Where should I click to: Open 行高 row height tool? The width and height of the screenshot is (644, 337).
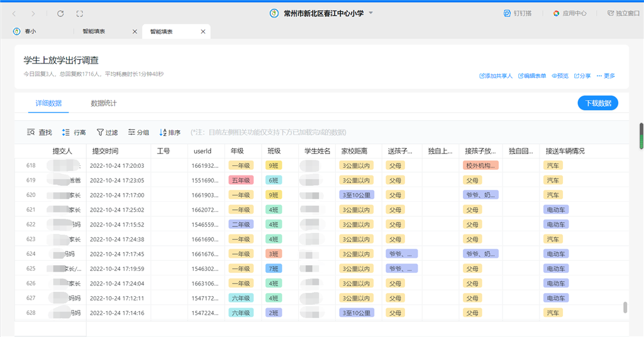point(74,132)
